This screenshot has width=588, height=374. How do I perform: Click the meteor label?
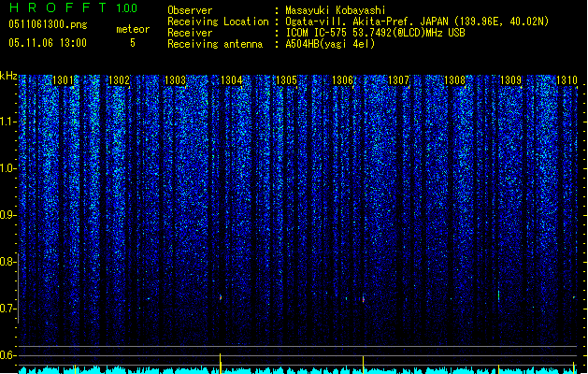tap(133, 29)
